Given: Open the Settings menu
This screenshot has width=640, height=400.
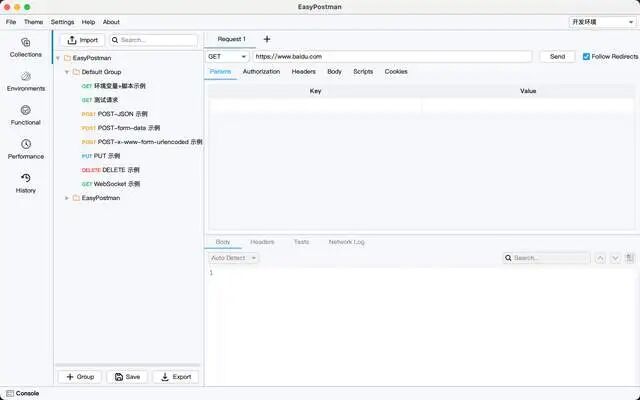Looking at the screenshot, I should [62, 22].
